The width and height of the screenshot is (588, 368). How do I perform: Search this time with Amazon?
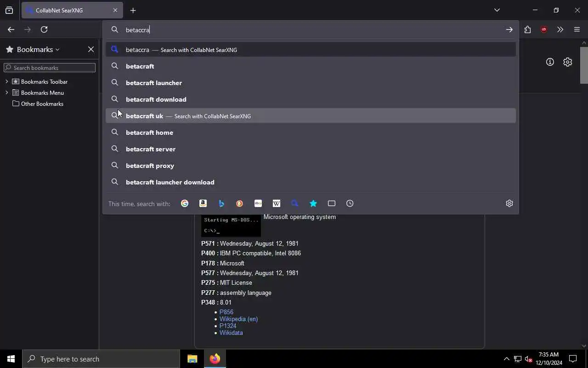[x=203, y=203]
